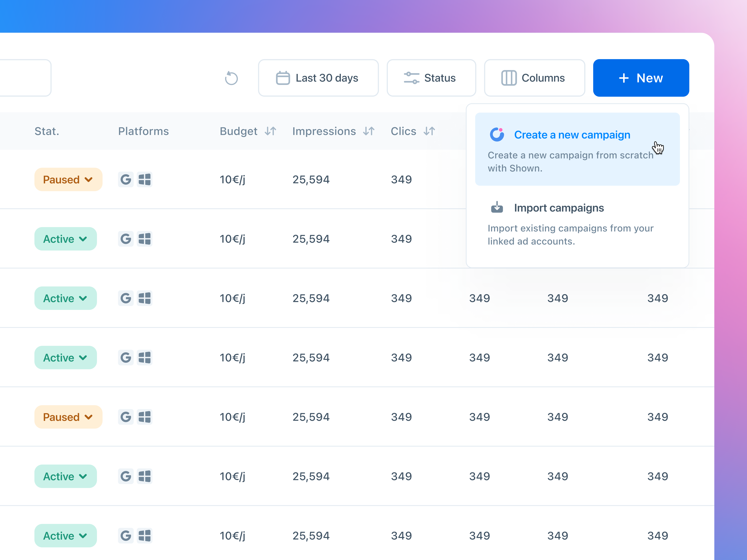Open the Active status dropdown in second row
Screen dimensions: 747x560
(x=65, y=239)
